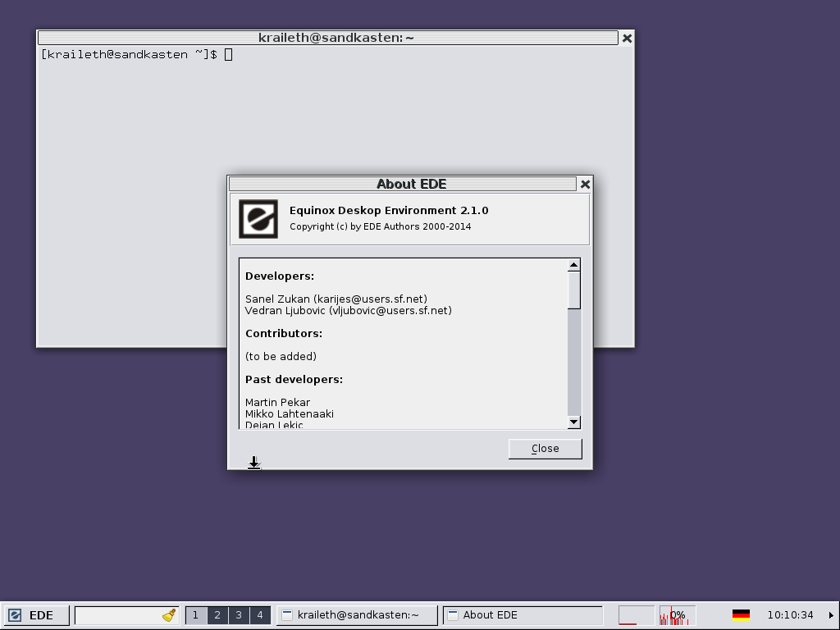This screenshot has height=630, width=840.
Task: Click the EDE logo in About dialog
Action: 258,219
